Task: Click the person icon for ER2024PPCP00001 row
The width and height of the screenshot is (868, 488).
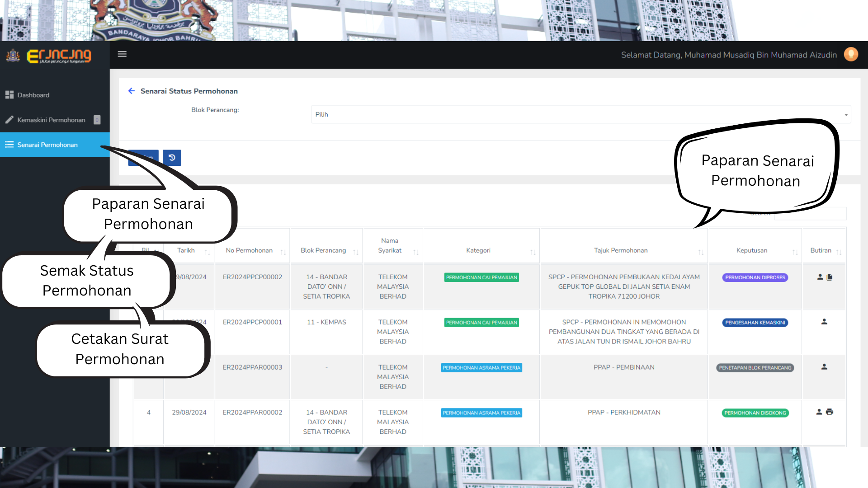Action: click(824, 322)
